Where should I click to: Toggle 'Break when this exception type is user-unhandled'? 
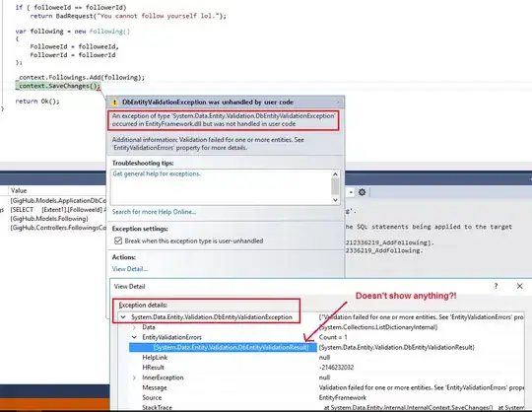coord(118,240)
